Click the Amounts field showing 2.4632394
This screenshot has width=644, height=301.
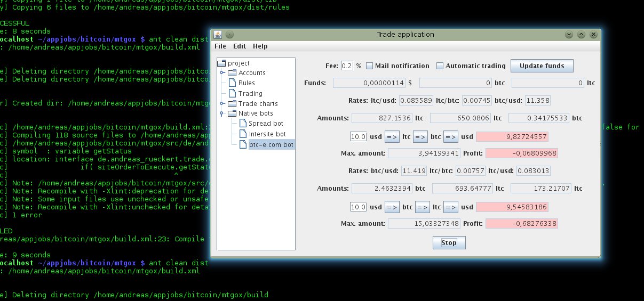coord(382,189)
